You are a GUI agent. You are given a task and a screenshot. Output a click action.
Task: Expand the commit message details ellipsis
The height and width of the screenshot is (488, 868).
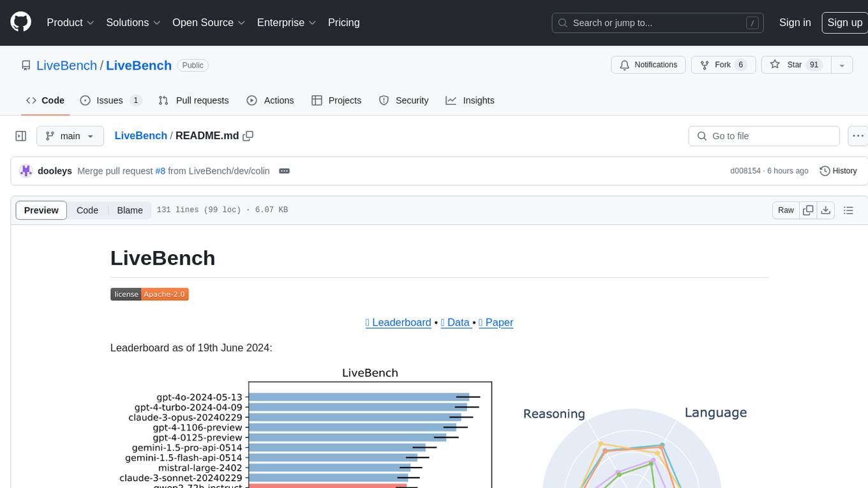[285, 171]
